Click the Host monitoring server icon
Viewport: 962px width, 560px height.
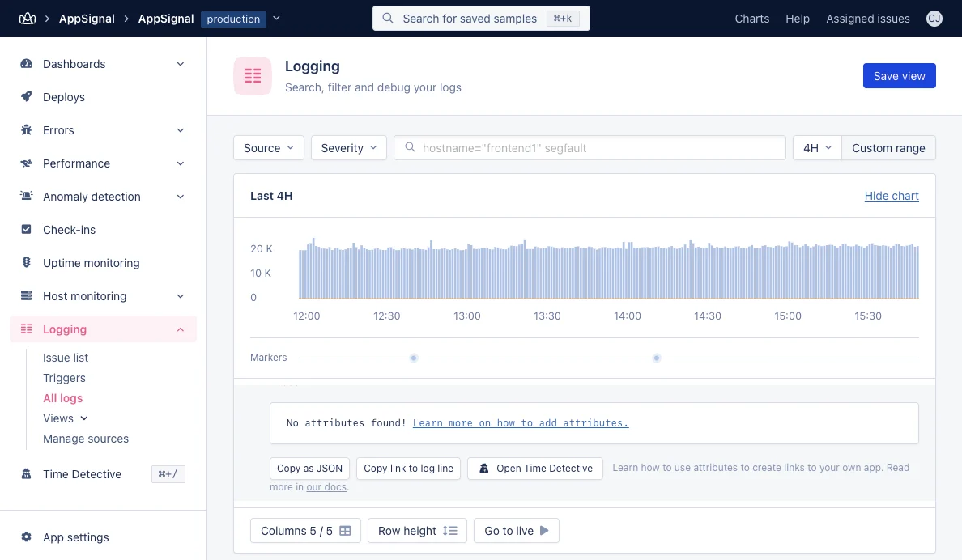coord(27,295)
